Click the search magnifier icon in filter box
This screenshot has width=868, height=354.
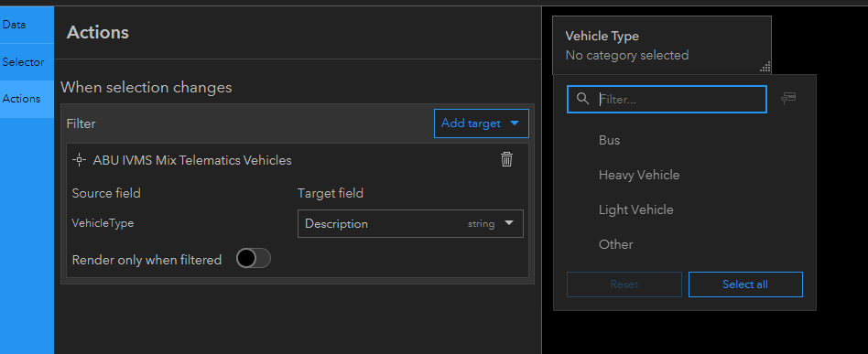(x=582, y=99)
